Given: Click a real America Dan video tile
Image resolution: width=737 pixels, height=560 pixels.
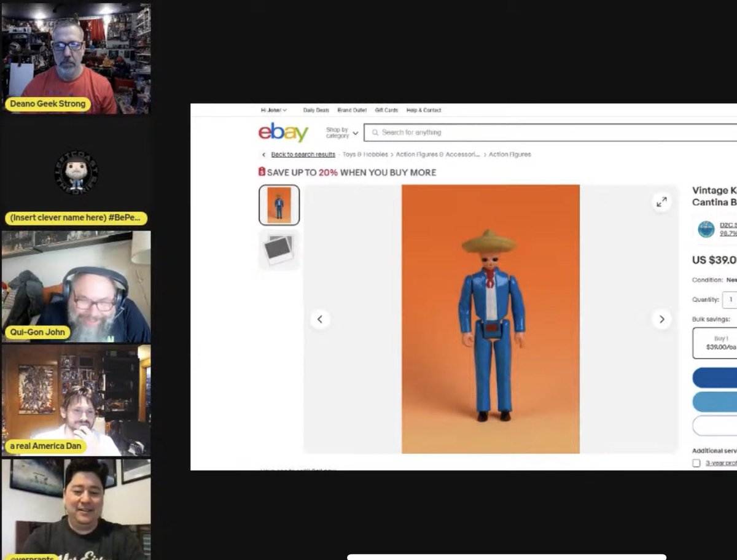Looking at the screenshot, I should coord(76,400).
